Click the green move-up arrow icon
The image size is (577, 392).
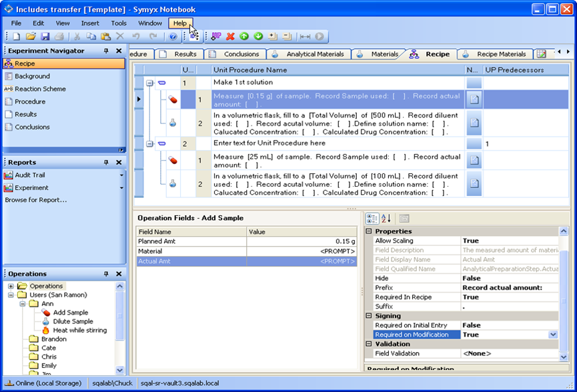pos(244,36)
